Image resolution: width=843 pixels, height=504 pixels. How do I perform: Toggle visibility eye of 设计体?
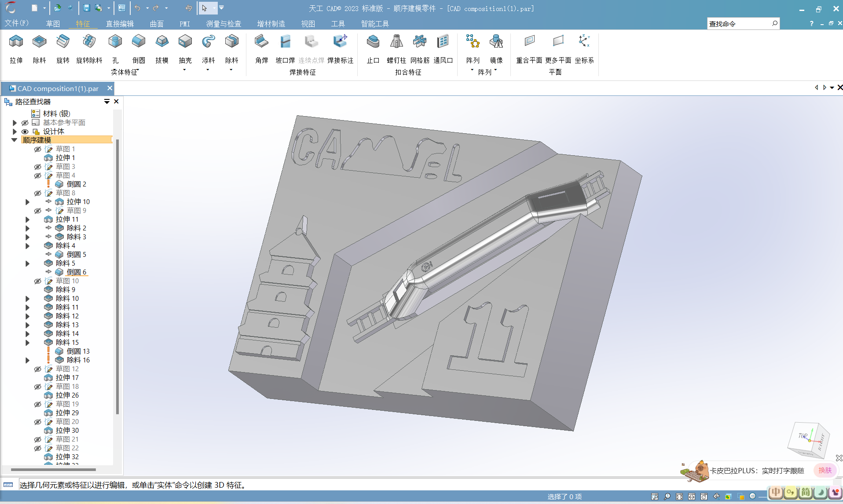click(25, 131)
